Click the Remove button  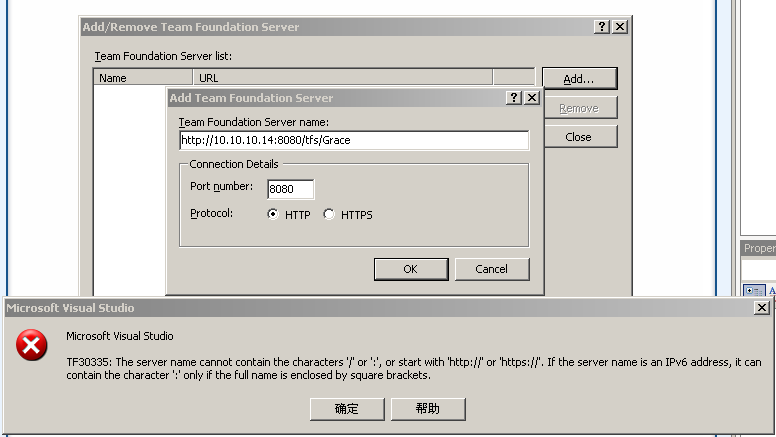[x=579, y=108]
